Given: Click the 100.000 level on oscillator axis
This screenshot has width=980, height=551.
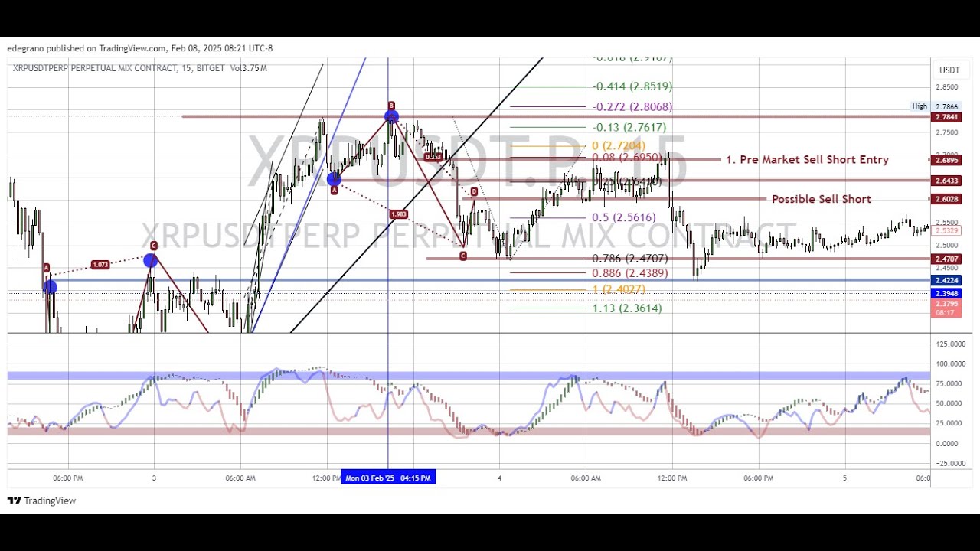Looking at the screenshot, I should click(949, 364).
